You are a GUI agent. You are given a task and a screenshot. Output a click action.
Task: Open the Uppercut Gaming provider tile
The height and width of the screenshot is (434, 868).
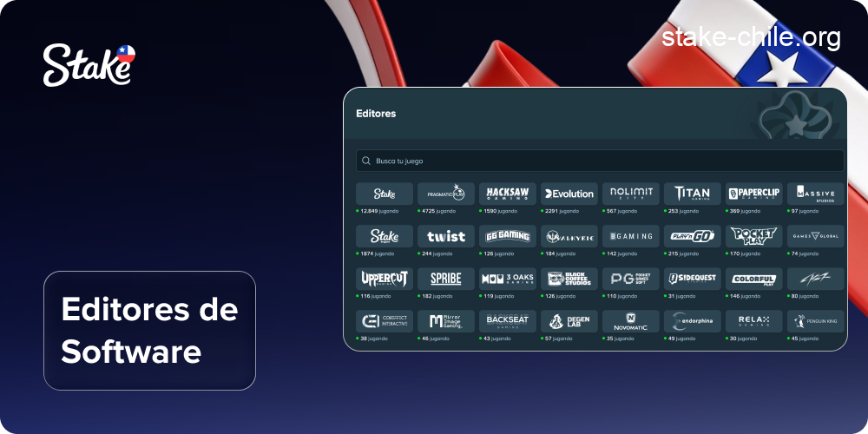pyautogui.click(x=385, y=279)
